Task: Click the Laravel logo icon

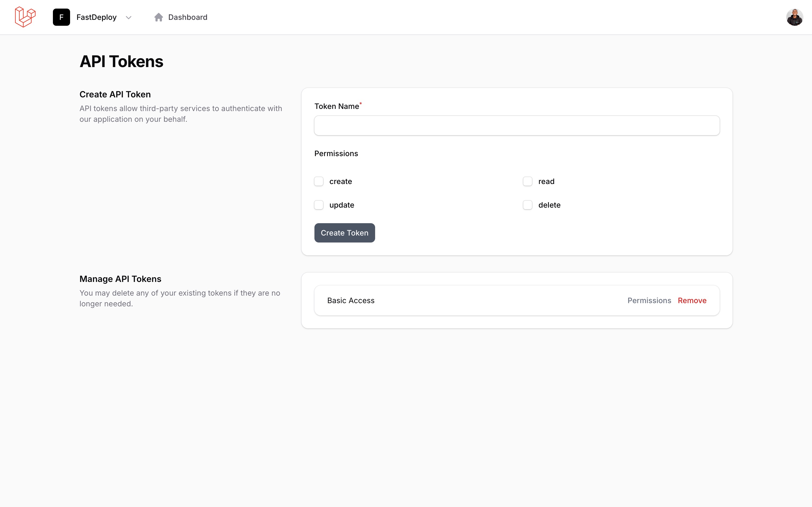Action: (25, 17)
